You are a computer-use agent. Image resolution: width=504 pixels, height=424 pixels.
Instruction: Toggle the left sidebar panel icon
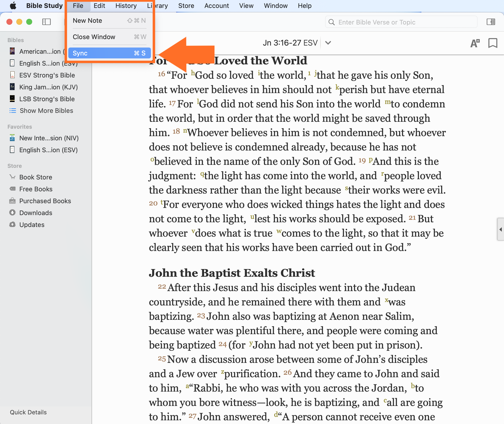pyautogui.click(x=47, y=22)
